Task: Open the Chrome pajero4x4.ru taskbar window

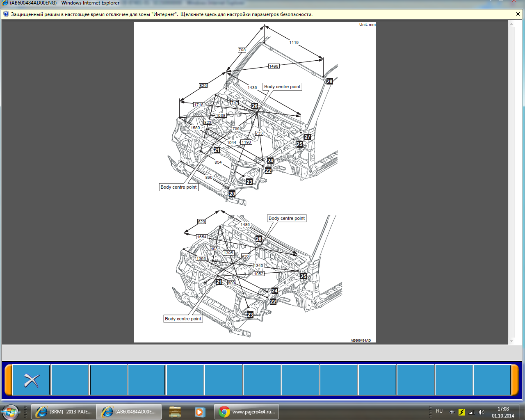Action: click(x=247, y=412)
